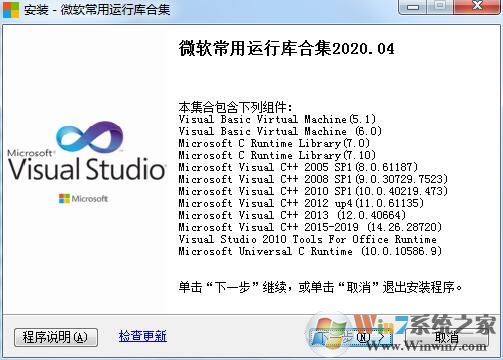Click Visual C++ 2015-2019 entry
Image resolution: width=503 pixels, height=360 pixels.
[x=310, y=227]
